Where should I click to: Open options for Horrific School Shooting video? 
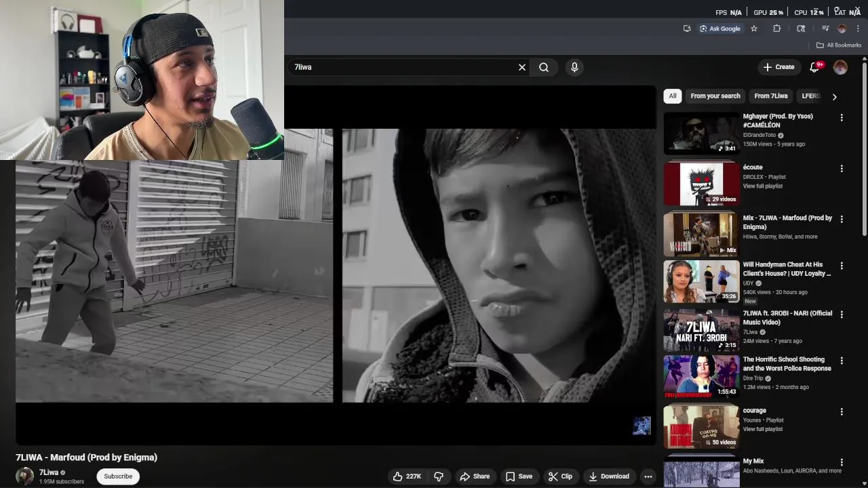pyautogui.click(x=842, y=361)
